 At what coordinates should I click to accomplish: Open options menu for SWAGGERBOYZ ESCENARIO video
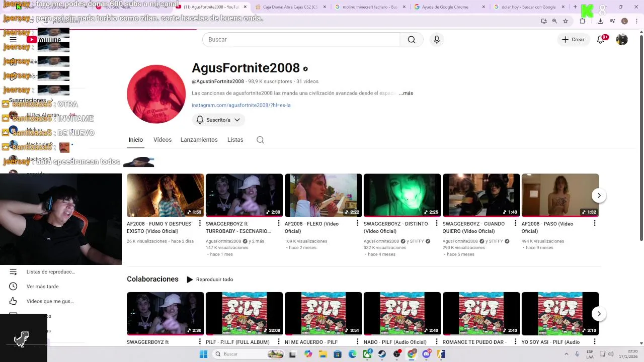pos(279,223)
